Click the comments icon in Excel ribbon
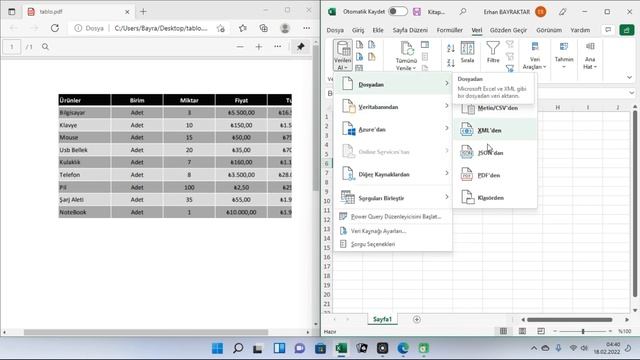Screen dimensions: 640x360 [x=608, y=30]
